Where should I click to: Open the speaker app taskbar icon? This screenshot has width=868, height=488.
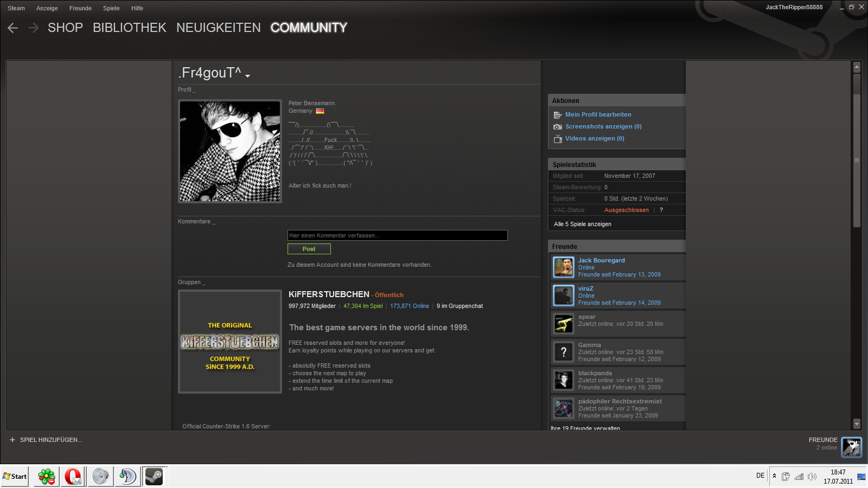click(100, 477)
